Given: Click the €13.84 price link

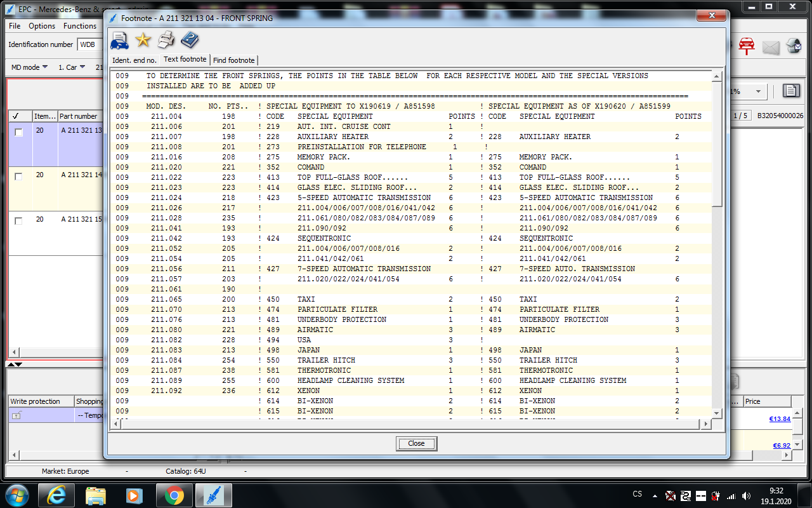Looking at the screenshot, I should 780,419.
